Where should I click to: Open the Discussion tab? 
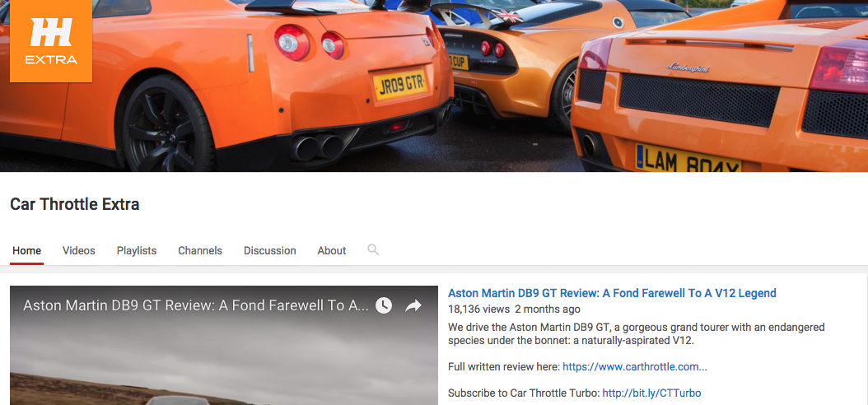coord(269,250)
